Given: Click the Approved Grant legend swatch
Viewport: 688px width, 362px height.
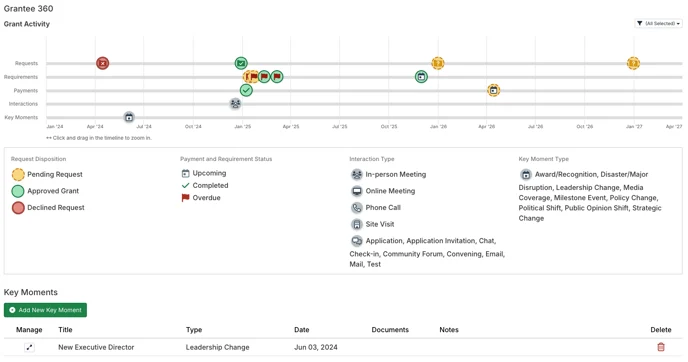Looking at the screenshot, I should click(x=18, y=191).
